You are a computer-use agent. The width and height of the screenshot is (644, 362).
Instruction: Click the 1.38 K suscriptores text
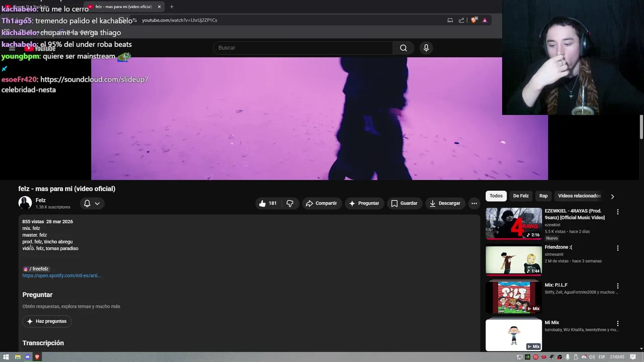click(x=53, y=207)
